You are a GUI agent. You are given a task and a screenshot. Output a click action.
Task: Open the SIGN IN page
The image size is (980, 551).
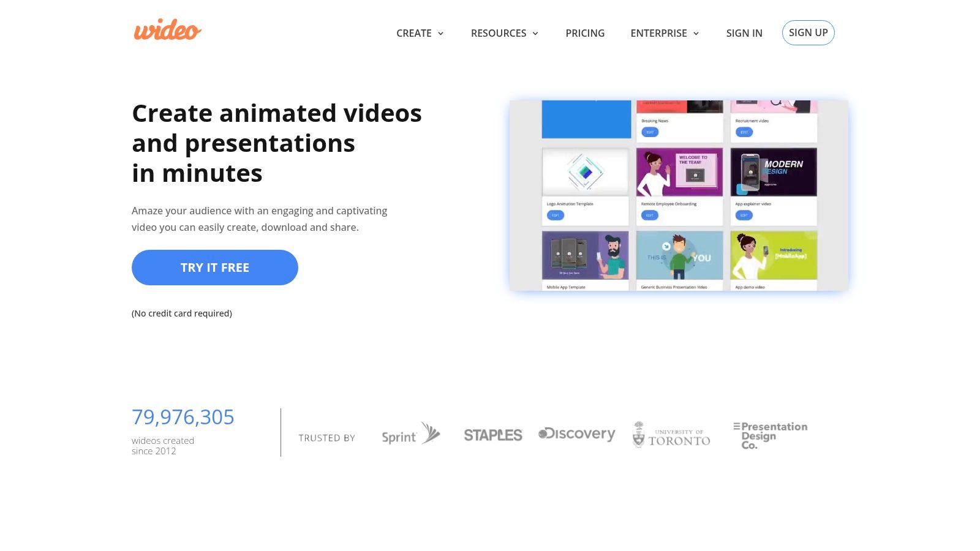(x=744, y=33)
